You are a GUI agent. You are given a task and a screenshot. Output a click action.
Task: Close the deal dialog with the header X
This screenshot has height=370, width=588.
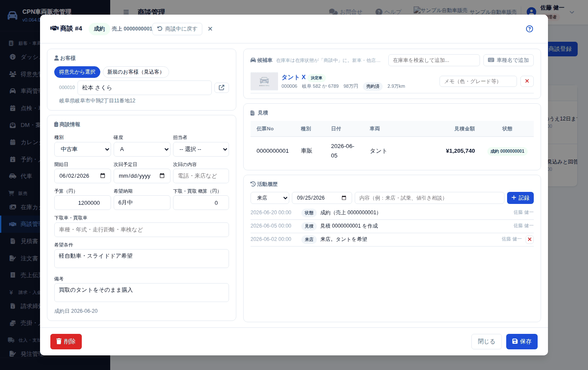210,29
